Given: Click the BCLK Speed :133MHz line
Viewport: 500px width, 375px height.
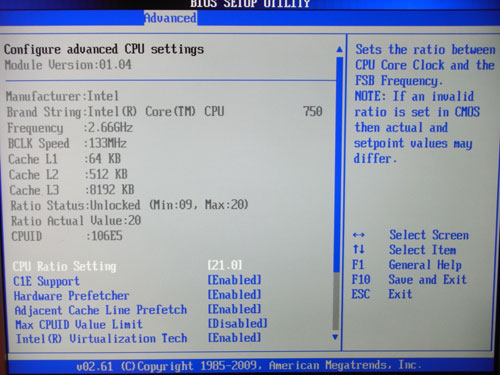Looking at the screenshot, I should [67, 144].
